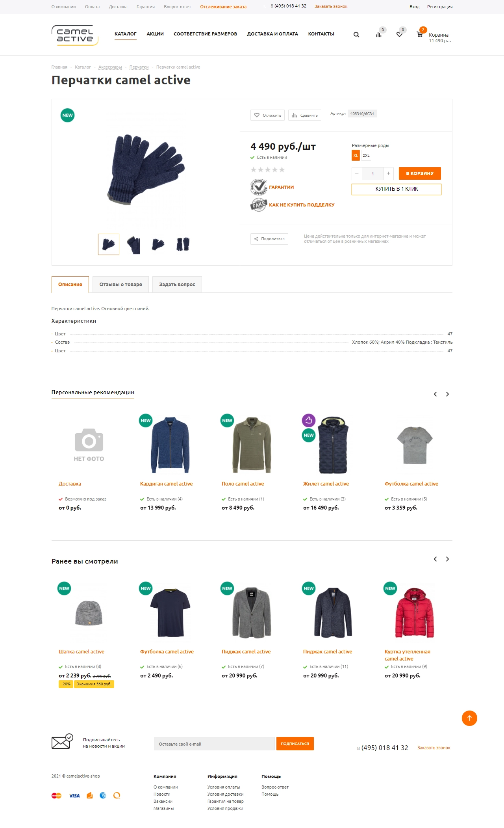Open the shopping cart icon
Screen dimensions: 504x828
point(420,34)
